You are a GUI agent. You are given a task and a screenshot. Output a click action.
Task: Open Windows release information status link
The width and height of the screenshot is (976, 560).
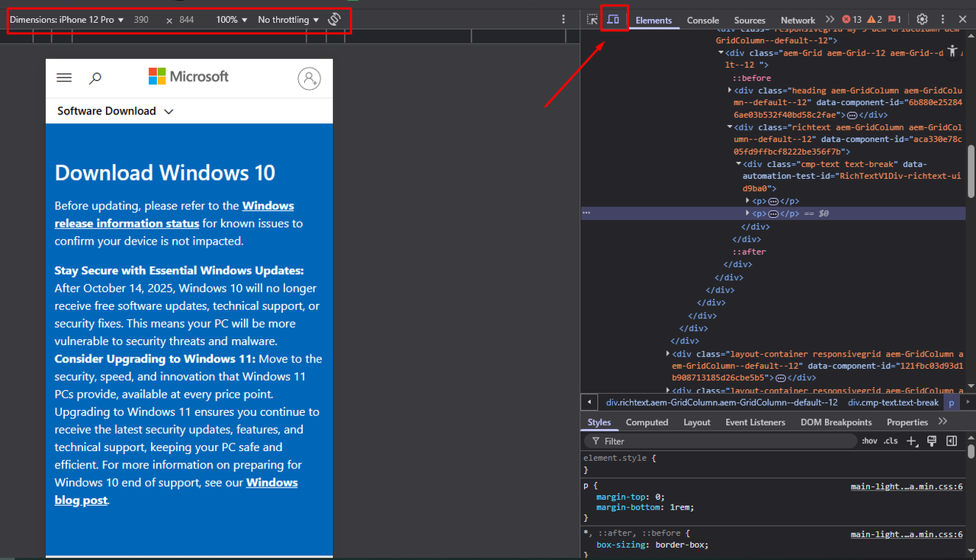(175, 215)
